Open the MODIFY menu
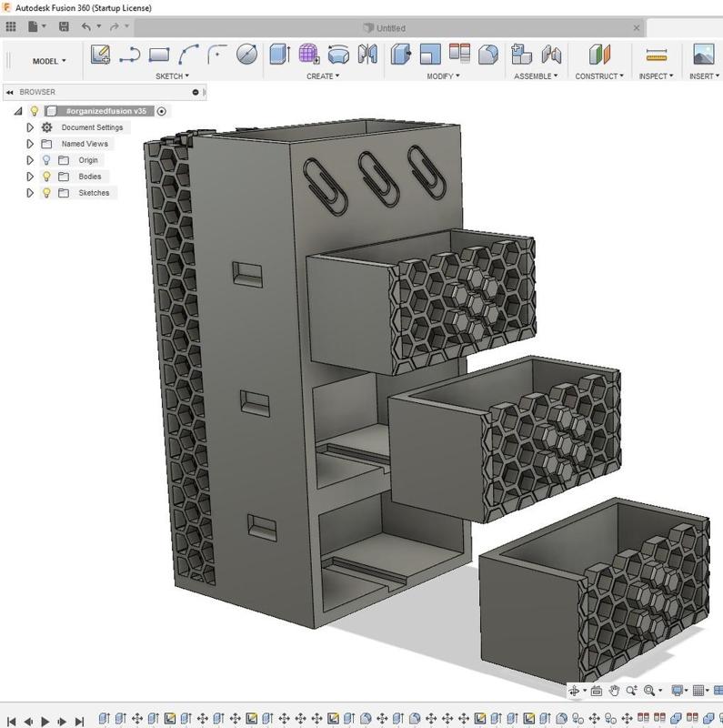Viewport: 723px width, 728px height. (443, 76)
